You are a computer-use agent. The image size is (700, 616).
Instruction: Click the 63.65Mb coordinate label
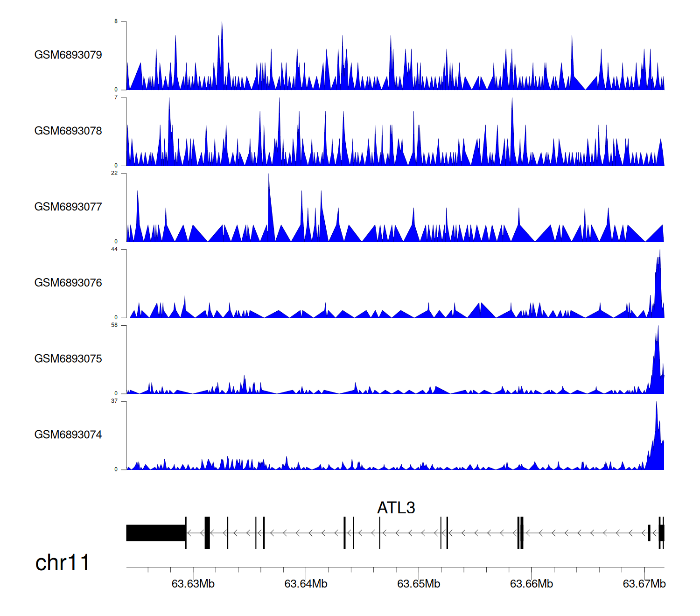tap(419, 584)
